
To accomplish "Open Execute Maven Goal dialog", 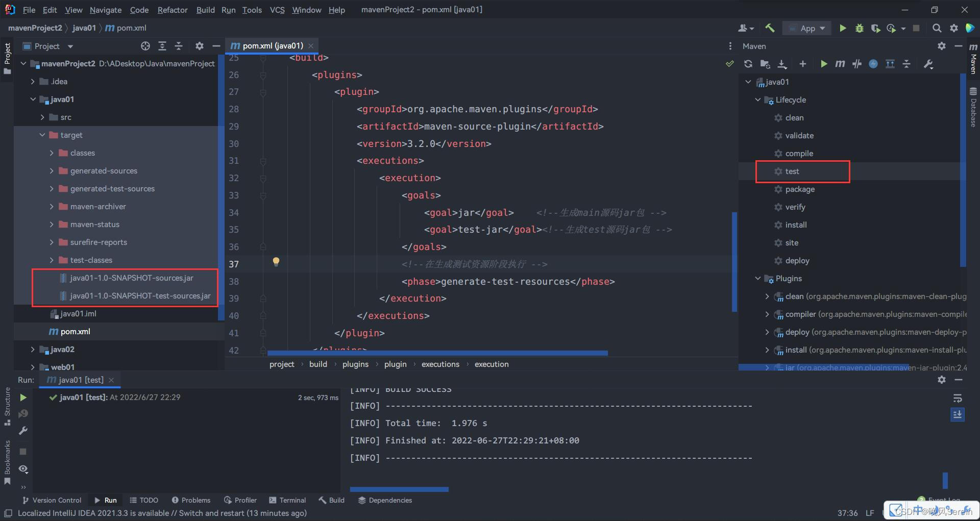I will [840, 64].
